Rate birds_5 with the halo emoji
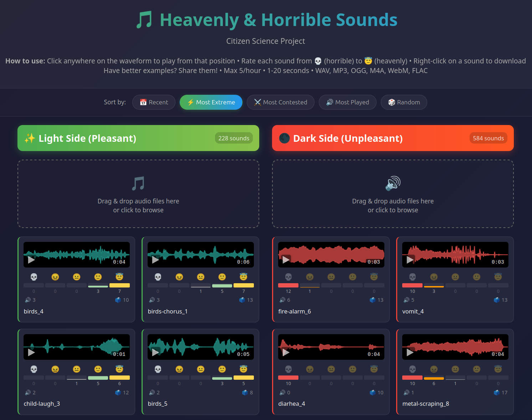Screen dimensions: 532x420 [x=244, y=369]
